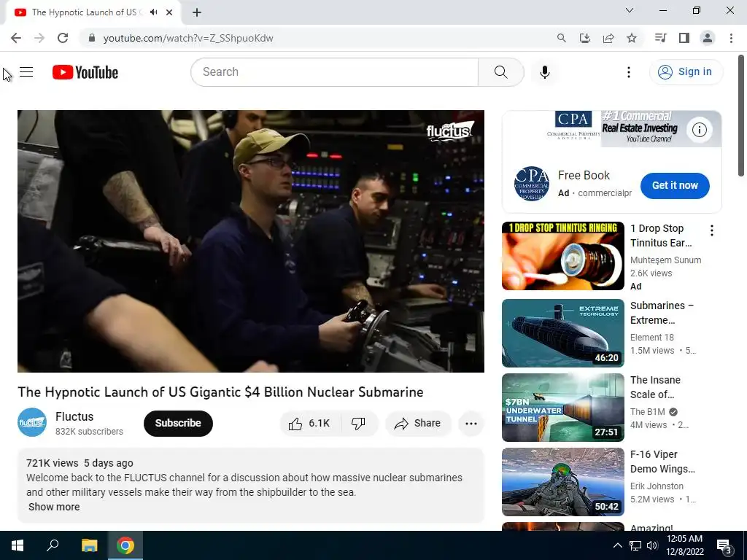Select The Hypnotic Launch tab
747x560 pixels.
88,12
